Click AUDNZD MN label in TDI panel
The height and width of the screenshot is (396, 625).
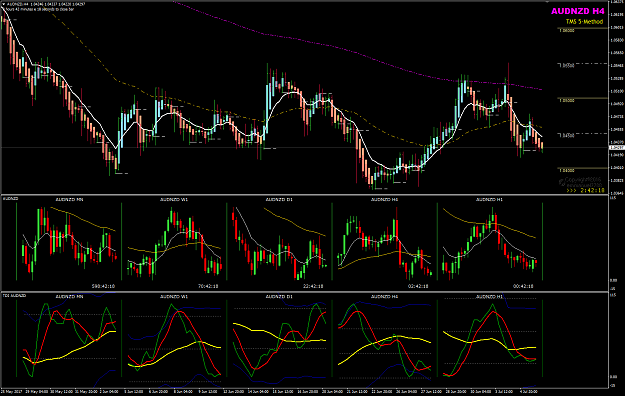[69, 297]
